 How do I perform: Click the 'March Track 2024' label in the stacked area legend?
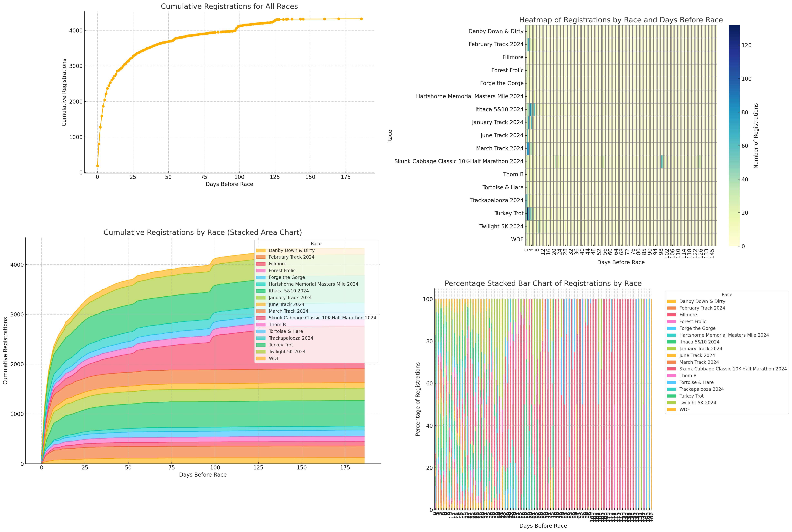[x=288, y=311]
